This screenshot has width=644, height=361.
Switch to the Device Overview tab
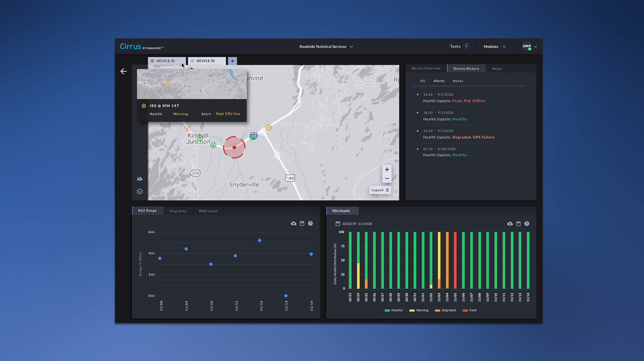426,68
